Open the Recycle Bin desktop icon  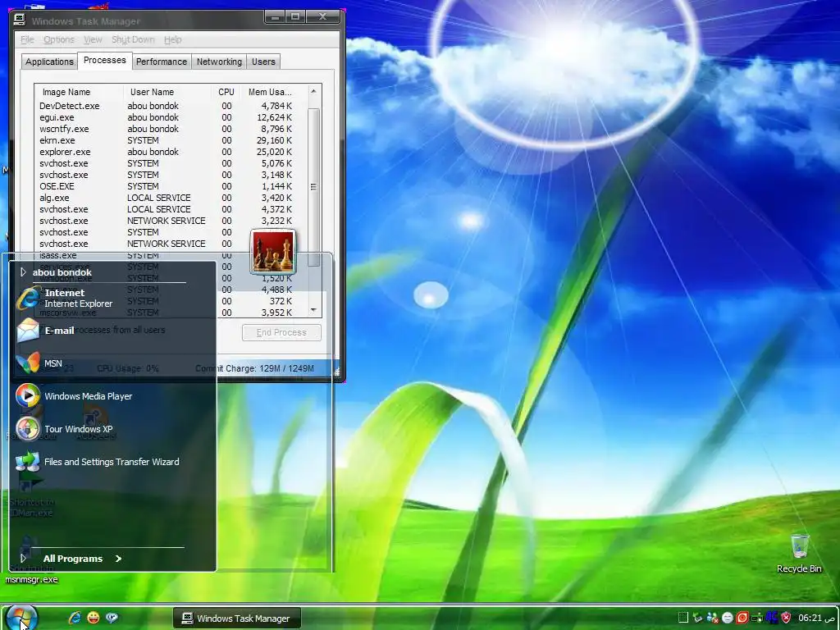(x=799, y=553)
